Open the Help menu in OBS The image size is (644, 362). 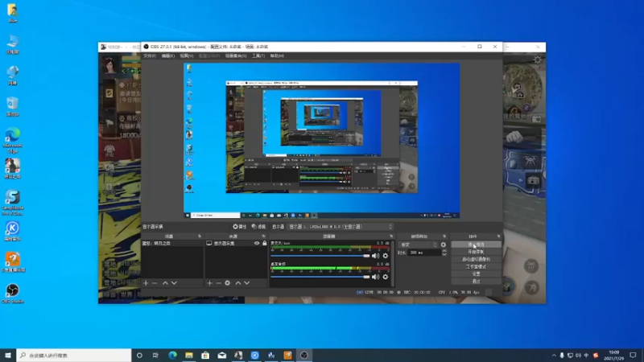click(x=277, y=56)
